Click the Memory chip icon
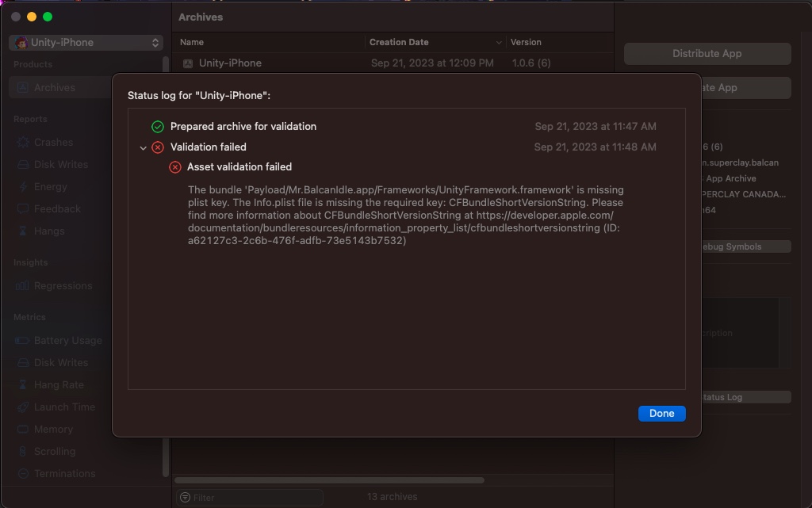 pos(23,430)
